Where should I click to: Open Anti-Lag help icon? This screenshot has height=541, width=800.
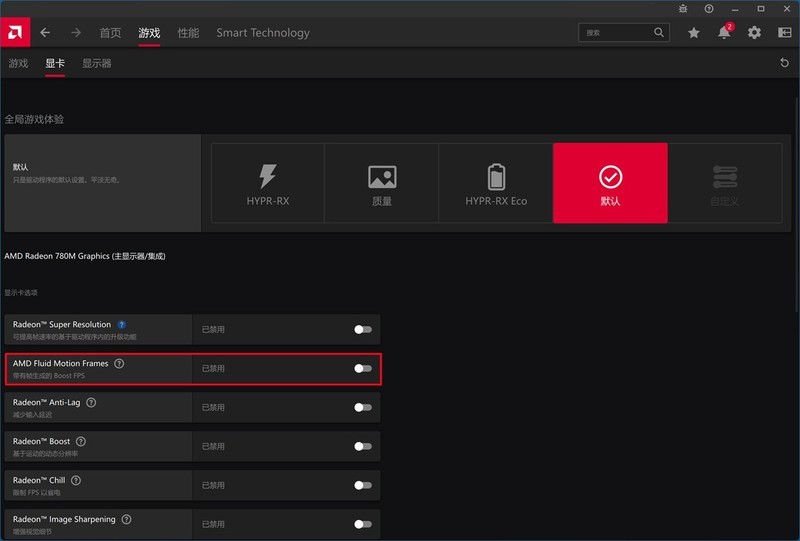(91, 402)
